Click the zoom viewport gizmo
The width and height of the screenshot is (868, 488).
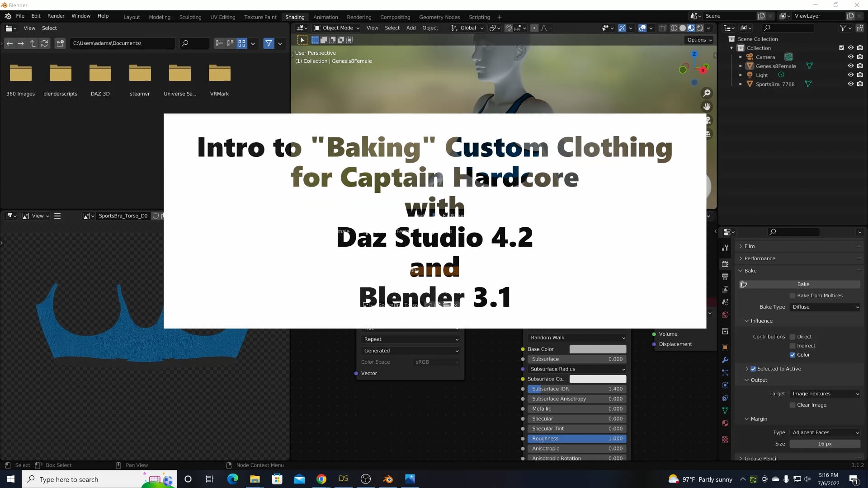pos(707,93)
